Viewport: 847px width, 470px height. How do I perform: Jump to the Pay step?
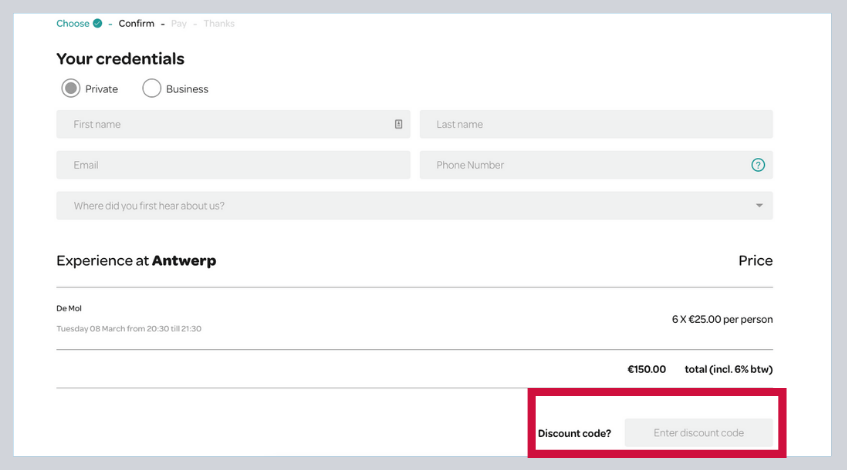pyautogui.click(x=179, y=23)
